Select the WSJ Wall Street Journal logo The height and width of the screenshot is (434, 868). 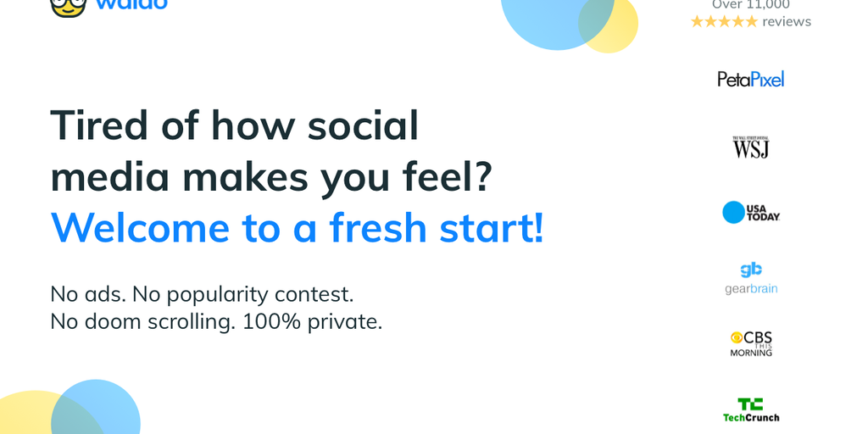pyautogui.click(x=750, y=147)
